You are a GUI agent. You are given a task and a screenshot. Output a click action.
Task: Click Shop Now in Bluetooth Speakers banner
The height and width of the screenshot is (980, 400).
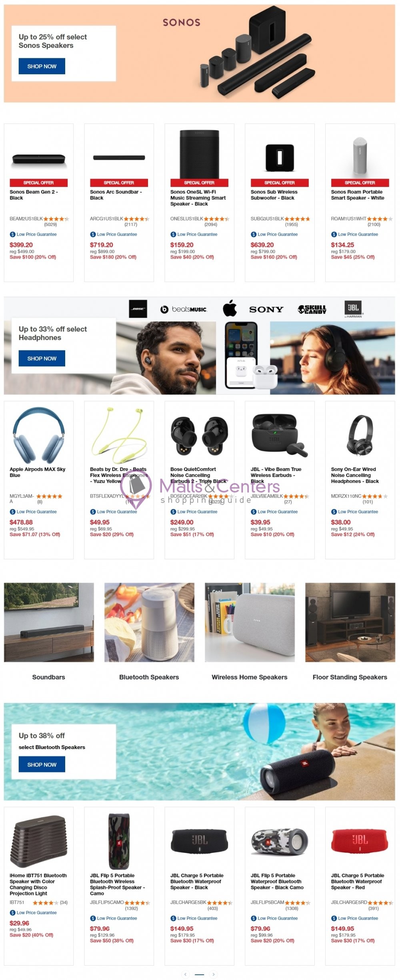coord(42,764)
